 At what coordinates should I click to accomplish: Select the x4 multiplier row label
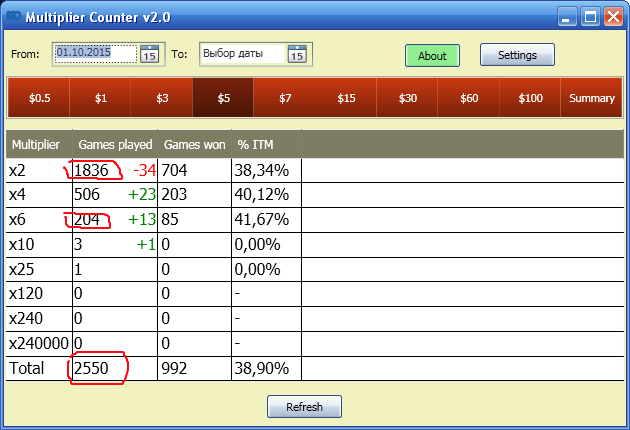point(17,195)
